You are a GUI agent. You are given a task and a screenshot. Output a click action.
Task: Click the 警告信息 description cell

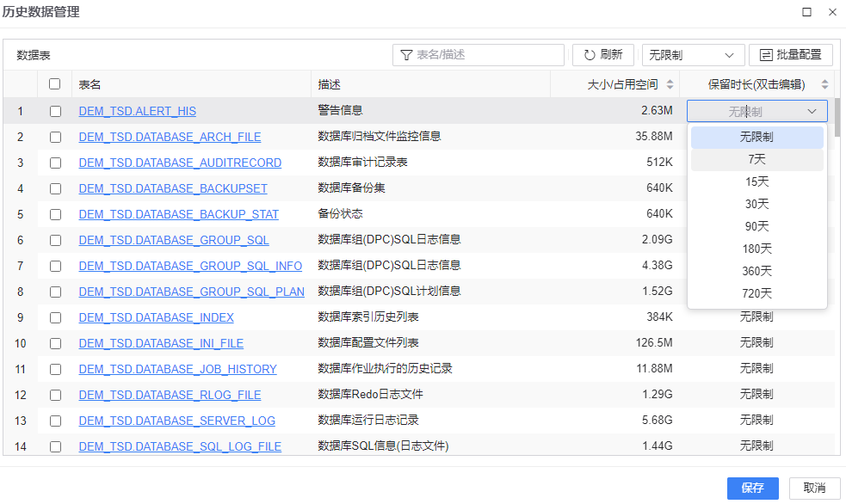[341, 110]
